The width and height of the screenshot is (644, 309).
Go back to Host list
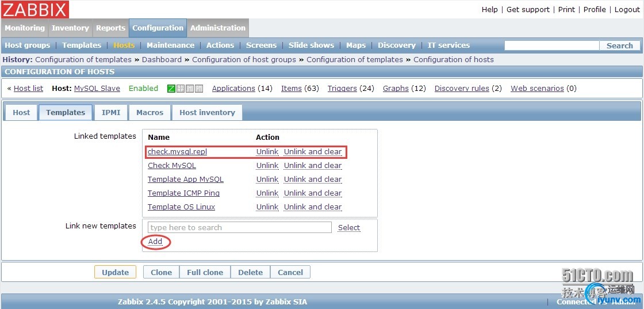coord(28,89)
